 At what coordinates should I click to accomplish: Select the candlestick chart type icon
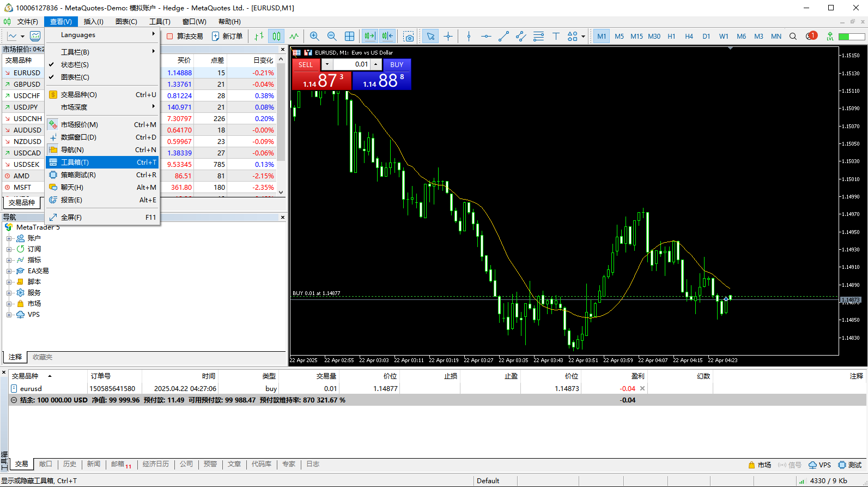pyautogui.click(x=277, y=36)
